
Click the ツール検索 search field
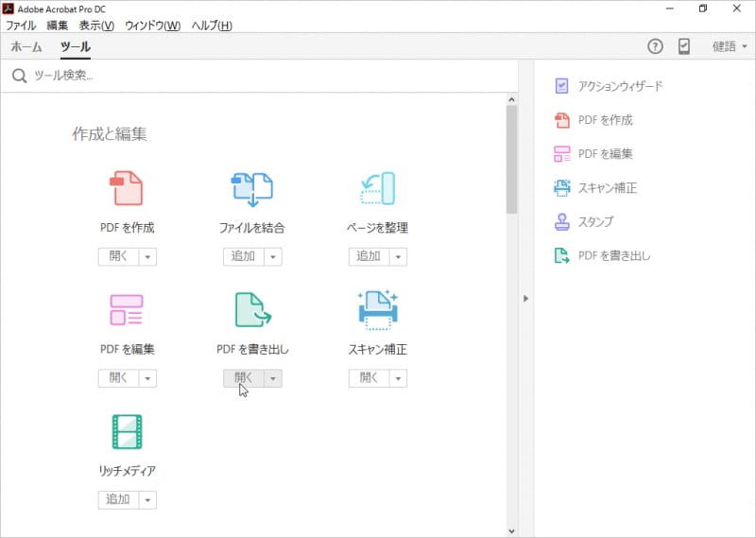pos(259,76)
